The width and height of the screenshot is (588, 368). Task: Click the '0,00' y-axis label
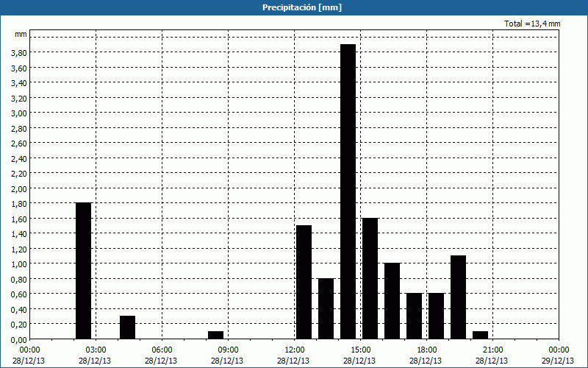pos(19,340)
